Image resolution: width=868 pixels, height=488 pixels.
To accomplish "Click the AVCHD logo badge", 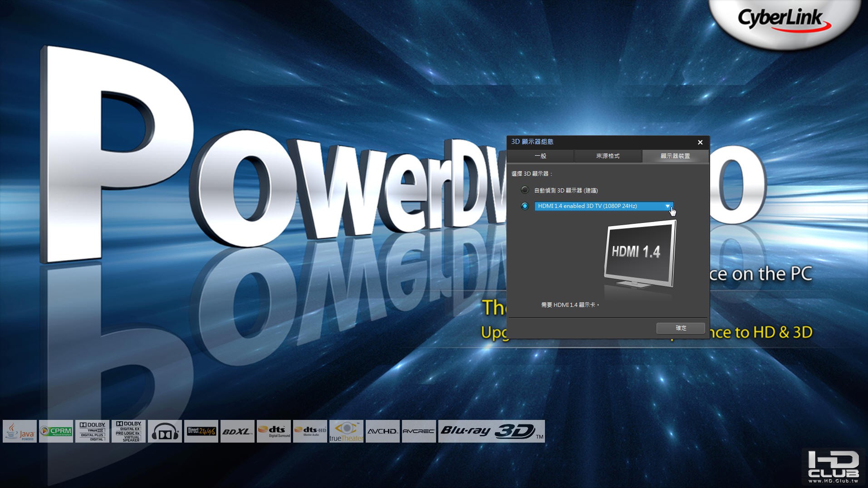I will click(383, 431).
